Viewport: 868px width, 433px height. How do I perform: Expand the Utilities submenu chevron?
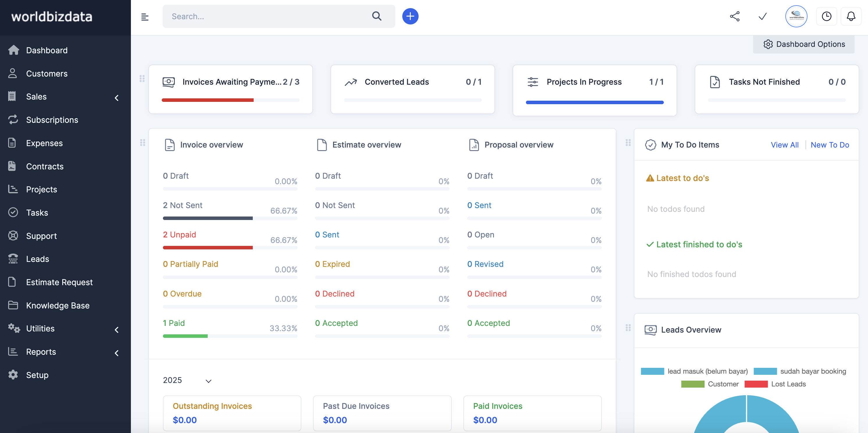[x=117, y=330]
